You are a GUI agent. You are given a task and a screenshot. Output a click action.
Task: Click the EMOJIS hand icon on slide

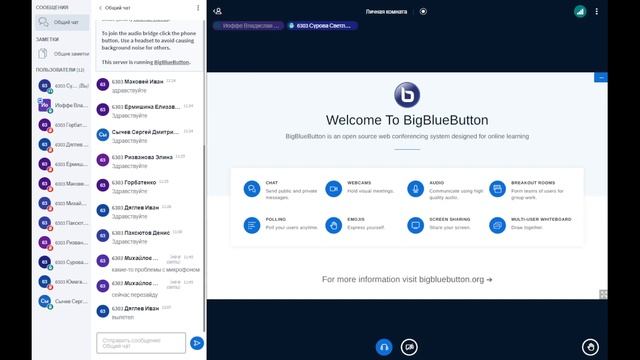point(333,225)
